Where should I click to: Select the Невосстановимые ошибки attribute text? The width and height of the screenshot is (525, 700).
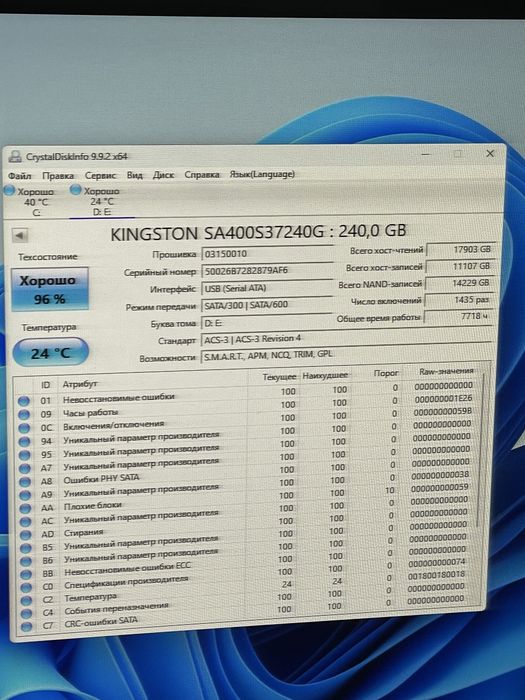(x=119, y=397)
